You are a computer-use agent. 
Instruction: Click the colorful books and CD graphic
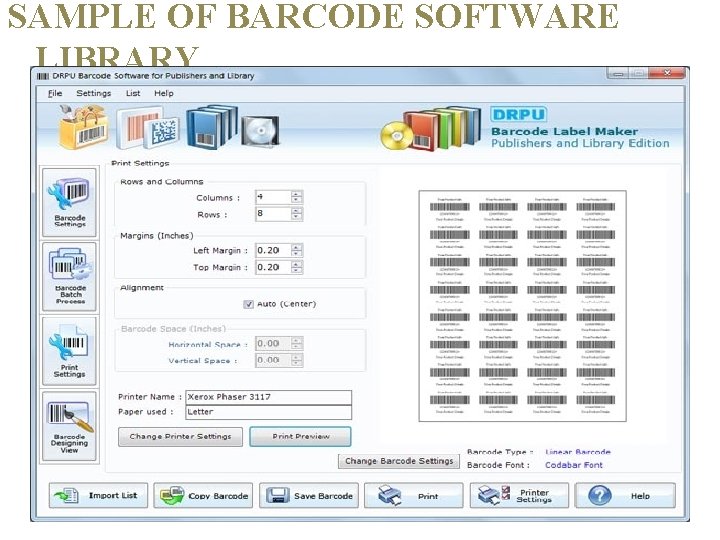coord(431,129)
